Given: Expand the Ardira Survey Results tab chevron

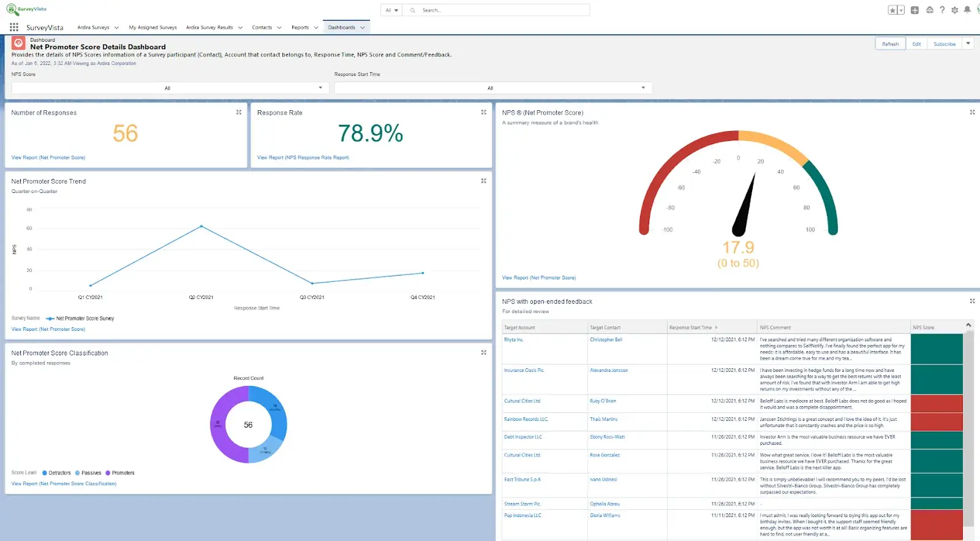Looking at the screenshot, I should click(240, 28).
